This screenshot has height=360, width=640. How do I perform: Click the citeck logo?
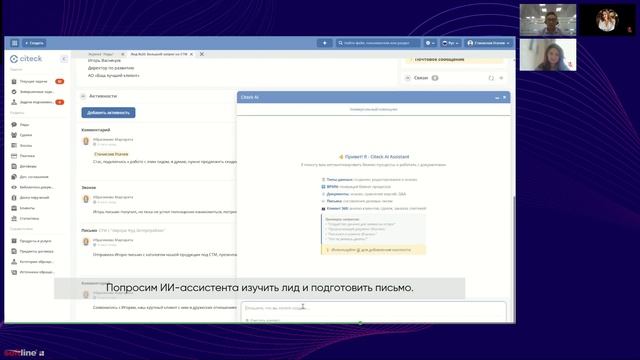click(x=26, y=59)
